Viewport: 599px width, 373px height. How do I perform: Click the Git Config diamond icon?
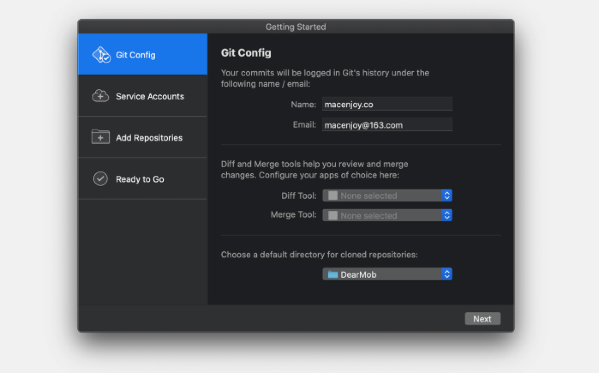point(101,55)
